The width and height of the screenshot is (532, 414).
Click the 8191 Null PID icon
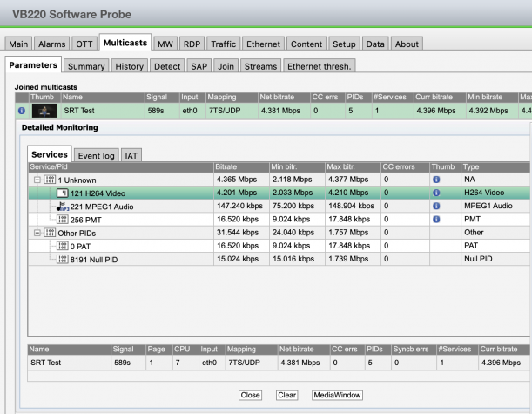tap(63, 259)
